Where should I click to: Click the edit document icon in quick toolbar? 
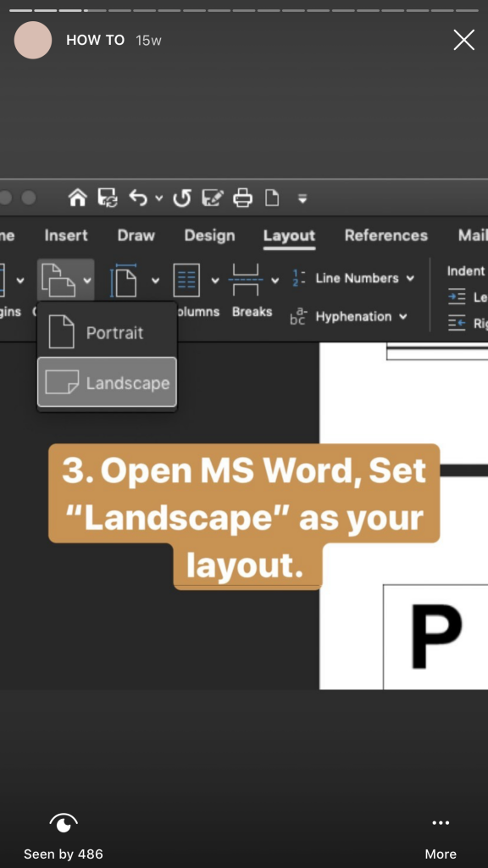click(213, 198)
